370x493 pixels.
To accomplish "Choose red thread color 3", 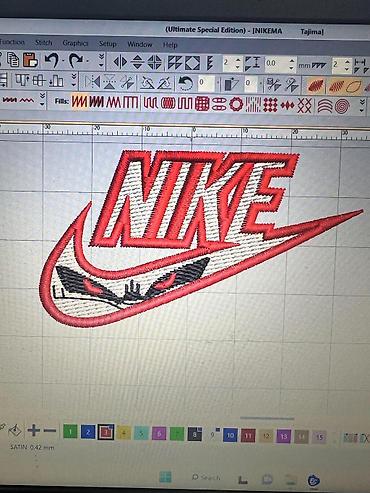I will pyautogui.click(x=106, y=433).
